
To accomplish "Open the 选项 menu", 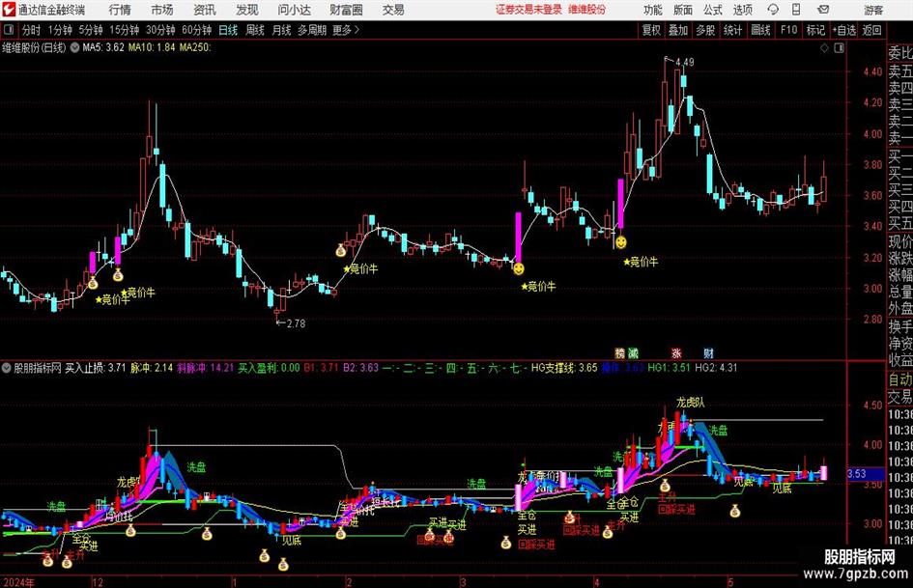I will point(742,10).
